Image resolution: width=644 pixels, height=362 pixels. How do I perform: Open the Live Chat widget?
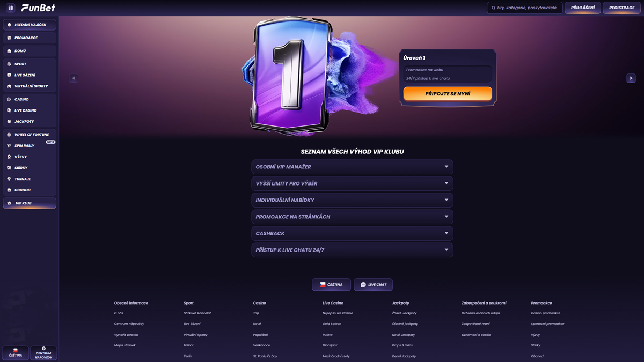[x=373, y=285]
